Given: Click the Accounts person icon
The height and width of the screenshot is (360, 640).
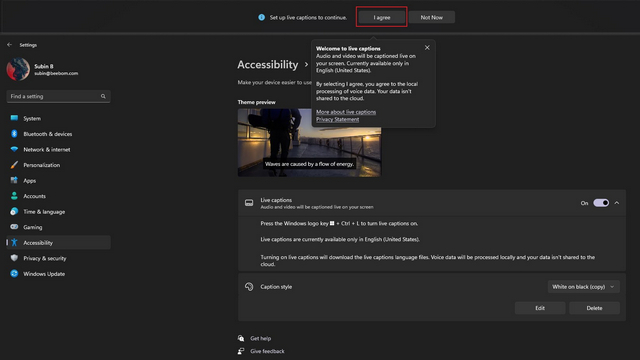Looking at the screenshot, I should coord(14,196).
